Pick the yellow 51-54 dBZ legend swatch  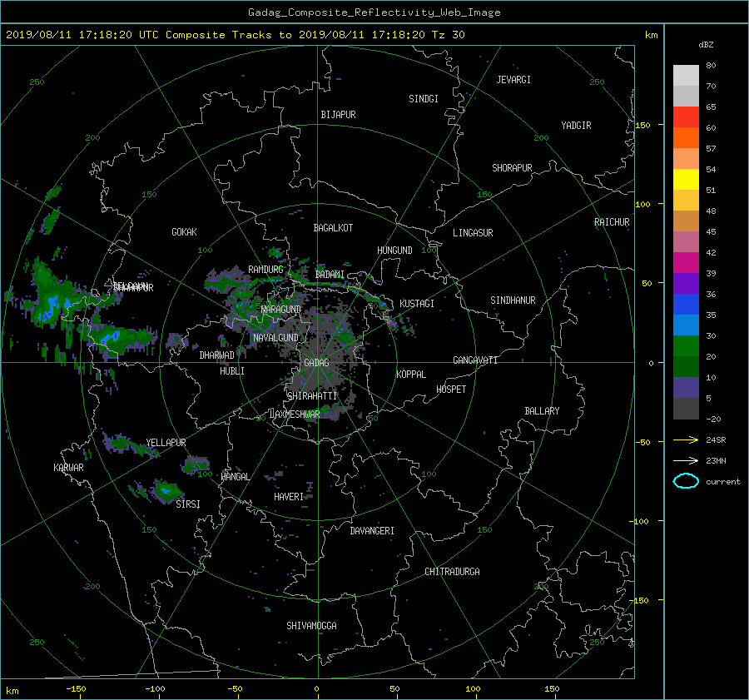[686, 179]
